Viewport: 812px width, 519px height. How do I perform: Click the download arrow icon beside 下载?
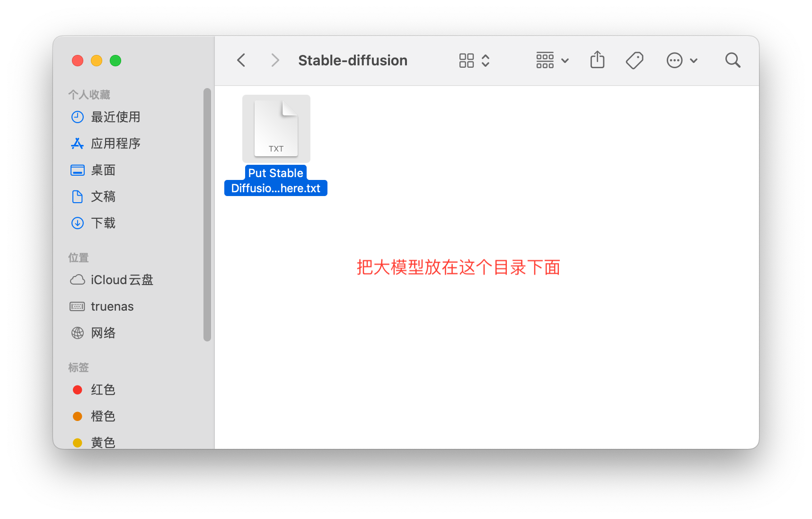77,223
